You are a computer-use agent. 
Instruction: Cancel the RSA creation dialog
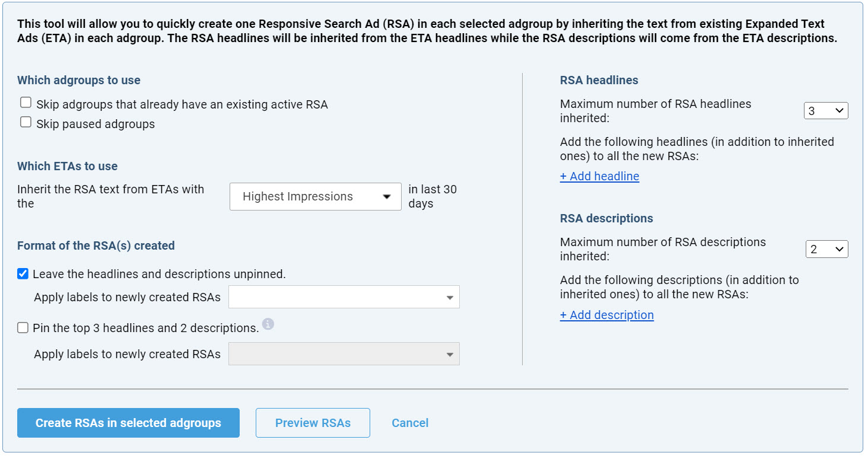(410, 423)
